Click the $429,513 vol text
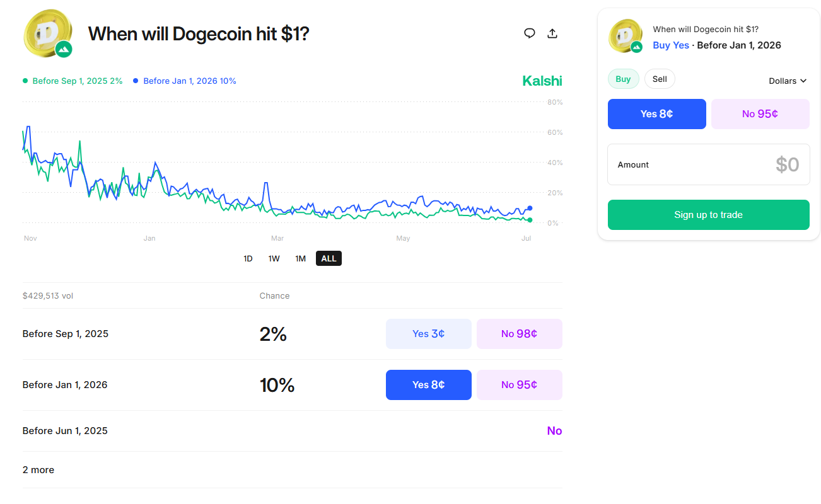The width and height of the screenshot is (821, 504). pyautogui.click(x=48, y=295)
